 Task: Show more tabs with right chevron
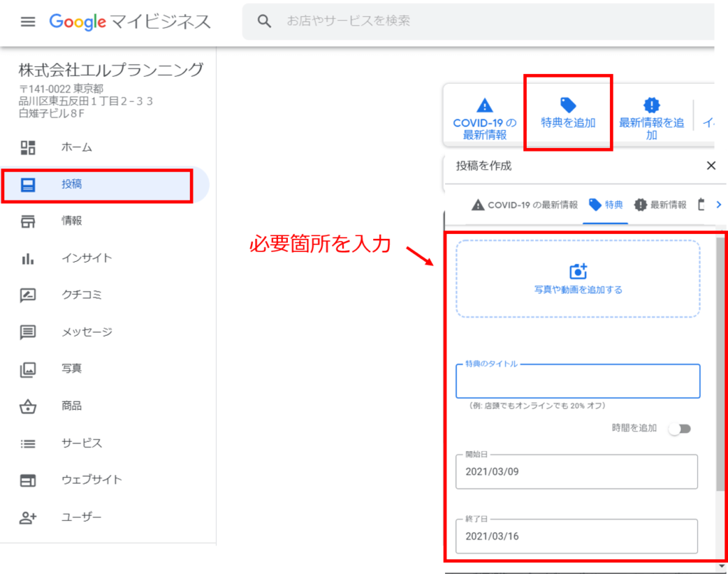click(719, 205)
